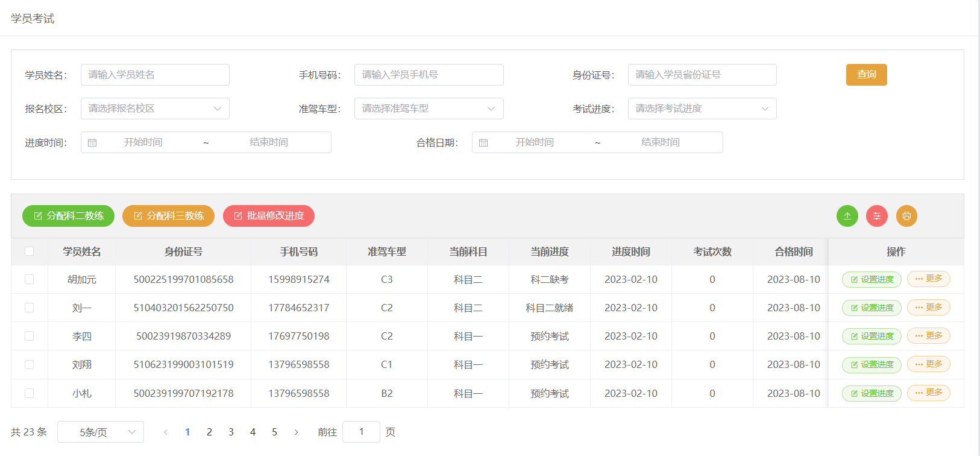Click 设置进度 for 胡加元
This screenshot has height=456, width=980.
[872, 279]
